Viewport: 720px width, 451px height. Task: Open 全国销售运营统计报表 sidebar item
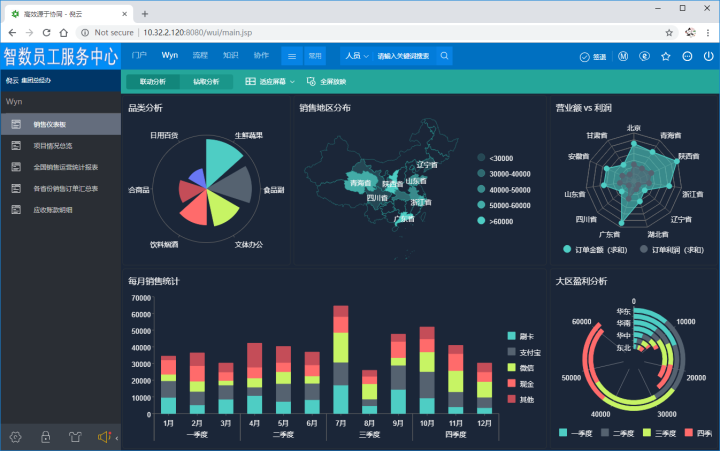pos(61,167)
